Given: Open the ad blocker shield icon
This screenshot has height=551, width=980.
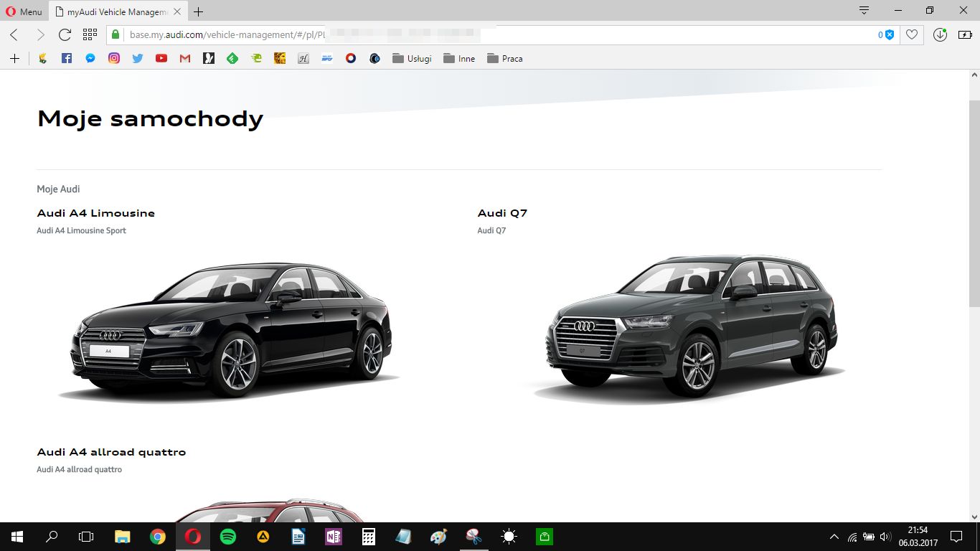Looking at the screenshot, I should coord(890,34).
